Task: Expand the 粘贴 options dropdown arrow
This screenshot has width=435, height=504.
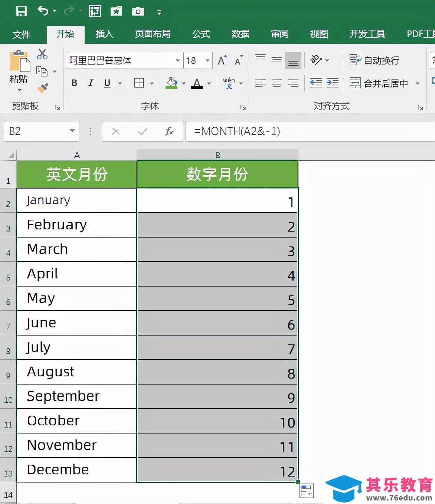Action: 19,89
